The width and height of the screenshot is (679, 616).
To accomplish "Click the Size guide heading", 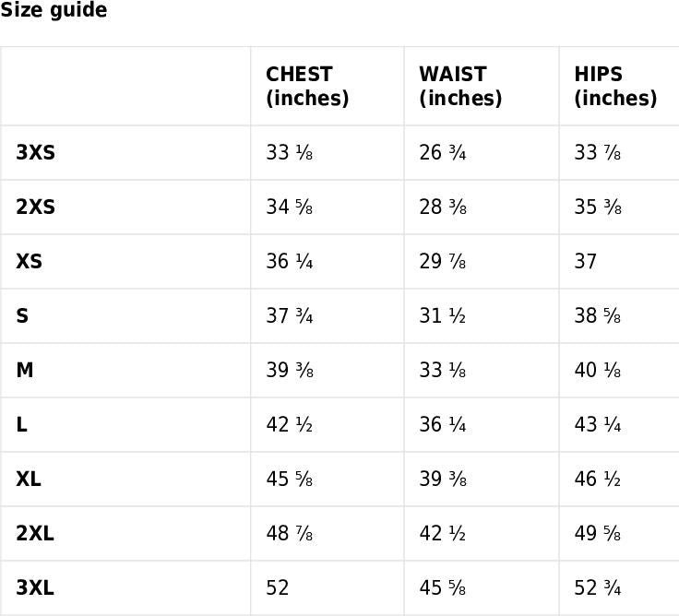I will [x=54, y=11].
